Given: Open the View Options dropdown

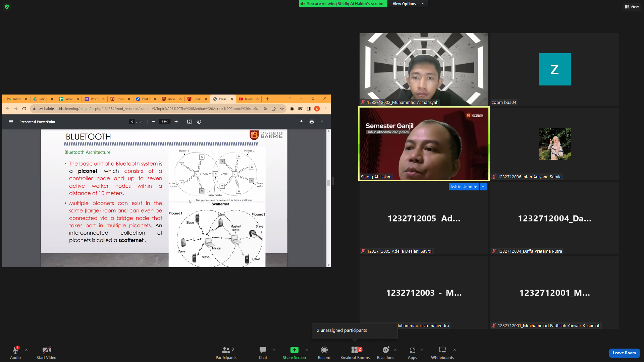Looking at the screenshot, I should tap(408, 4).
